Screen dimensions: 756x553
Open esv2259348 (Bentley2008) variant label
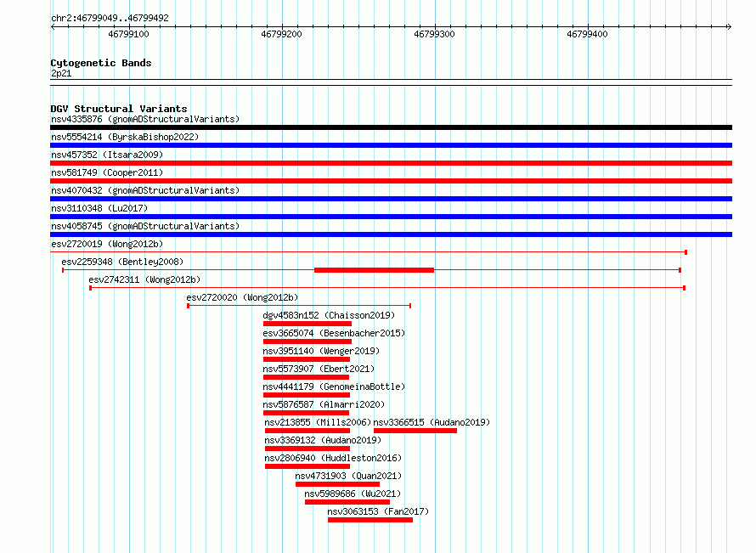click(122, 262)
